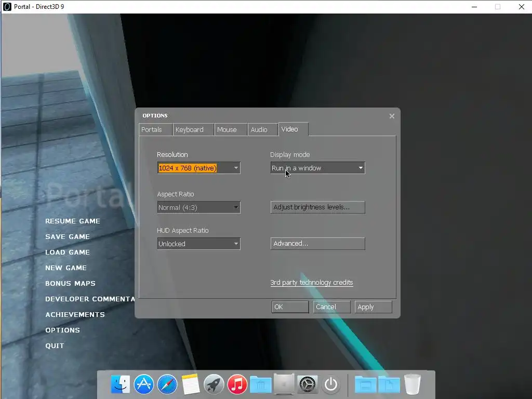Launch App Store dock icon
Screen dimensions: 532x399
click(x=144, y=384)
